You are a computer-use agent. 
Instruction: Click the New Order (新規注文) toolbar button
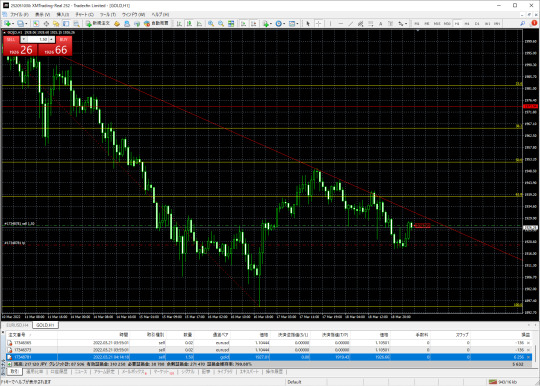click(98, 23)
